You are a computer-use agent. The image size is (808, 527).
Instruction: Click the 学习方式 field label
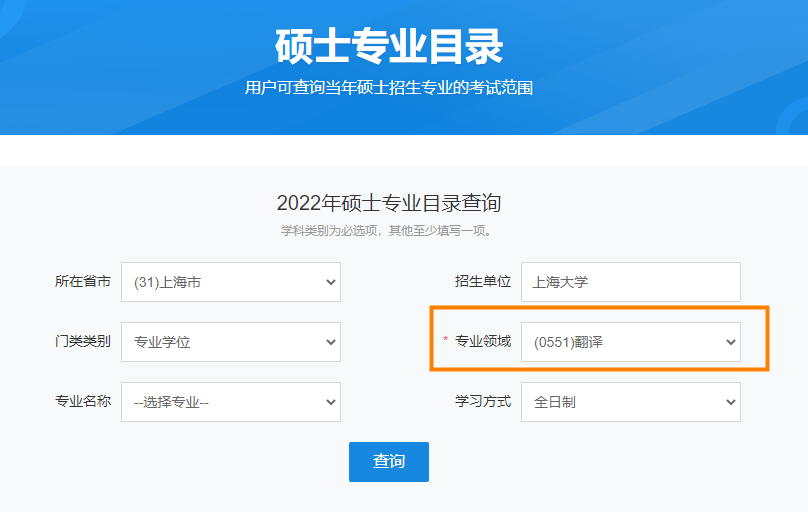(483, 402)
